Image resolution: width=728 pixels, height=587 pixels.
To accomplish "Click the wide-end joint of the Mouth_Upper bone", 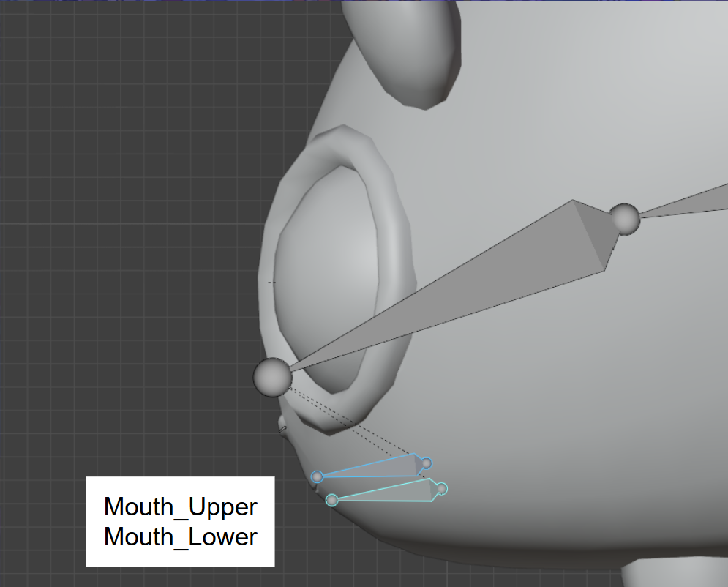I will [427, 463].
